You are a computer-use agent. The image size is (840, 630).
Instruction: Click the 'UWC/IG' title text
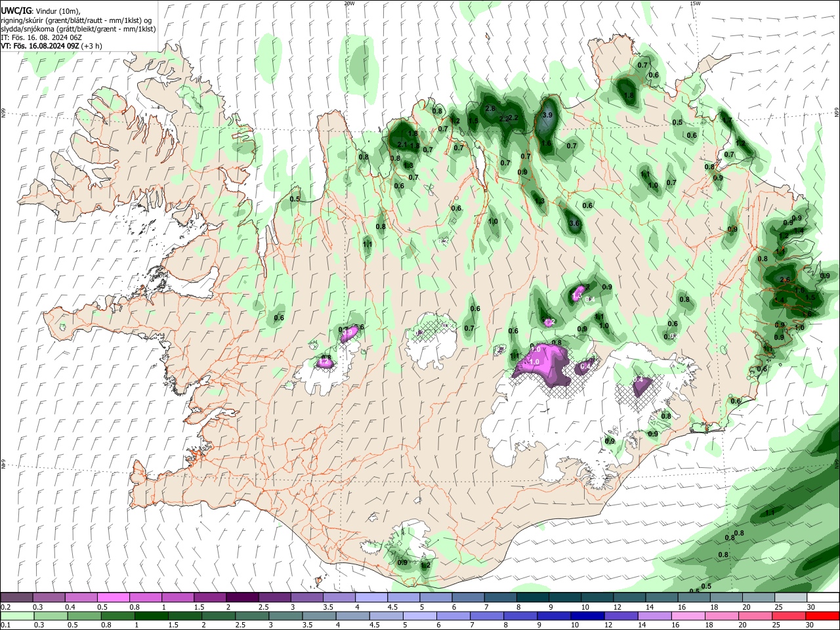16,11
